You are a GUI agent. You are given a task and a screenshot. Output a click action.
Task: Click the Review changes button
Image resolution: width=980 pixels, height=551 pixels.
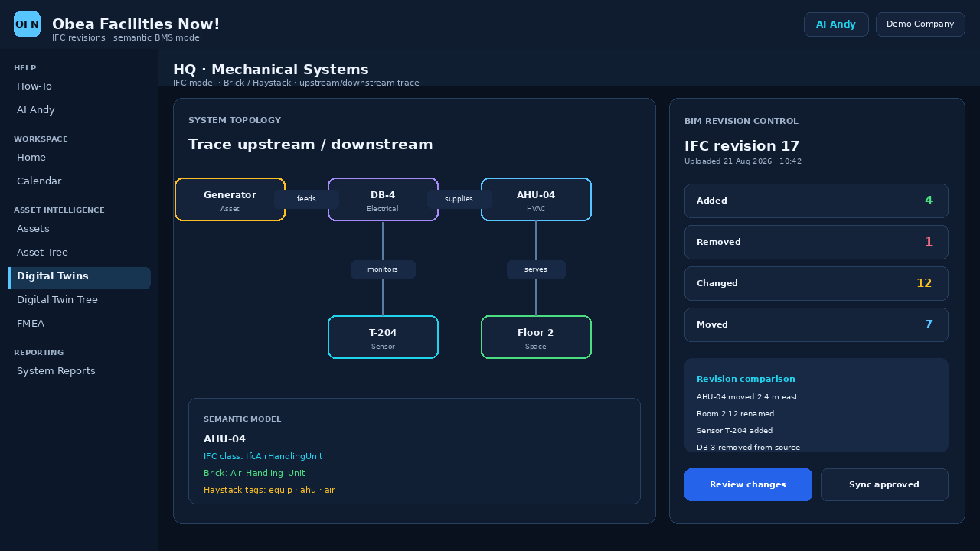coord(748,484)
